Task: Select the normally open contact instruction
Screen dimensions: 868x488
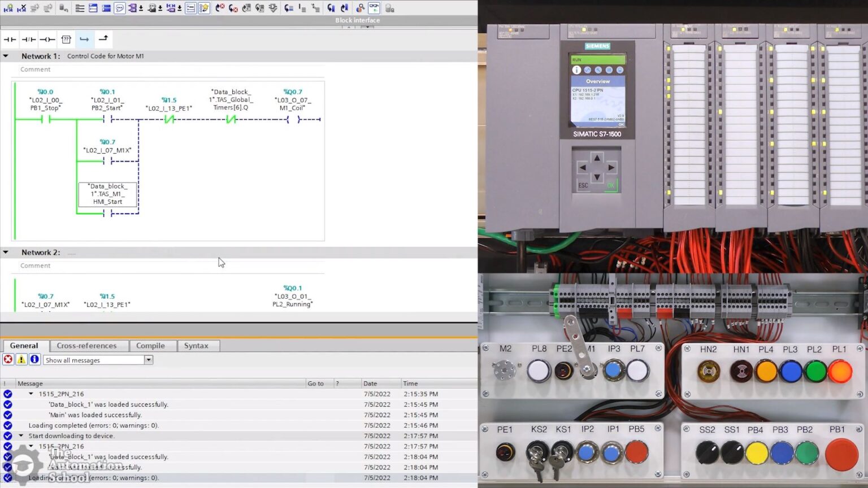Action: 8,39
